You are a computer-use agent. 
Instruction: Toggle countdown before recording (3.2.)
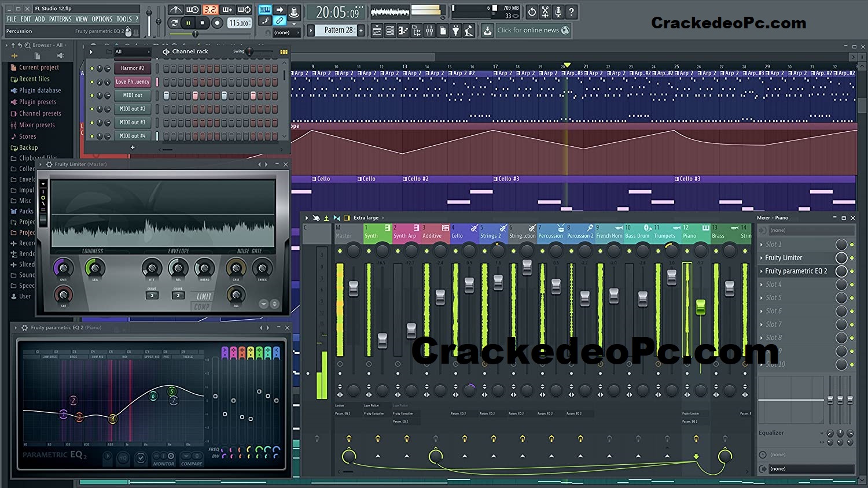(211, 10)
